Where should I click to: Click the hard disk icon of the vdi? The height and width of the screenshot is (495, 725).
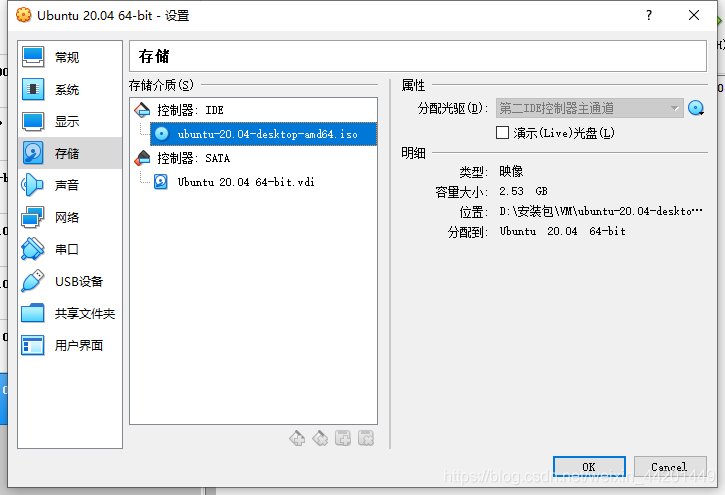161,182
